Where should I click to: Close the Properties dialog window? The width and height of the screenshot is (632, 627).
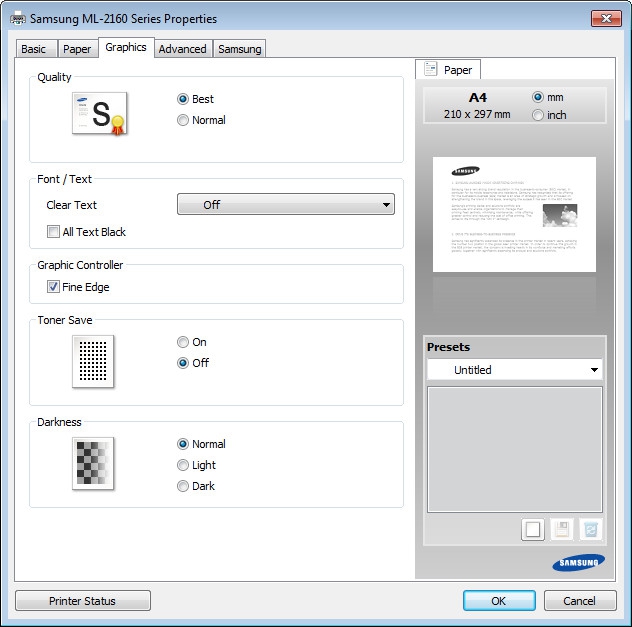point(606,19)
